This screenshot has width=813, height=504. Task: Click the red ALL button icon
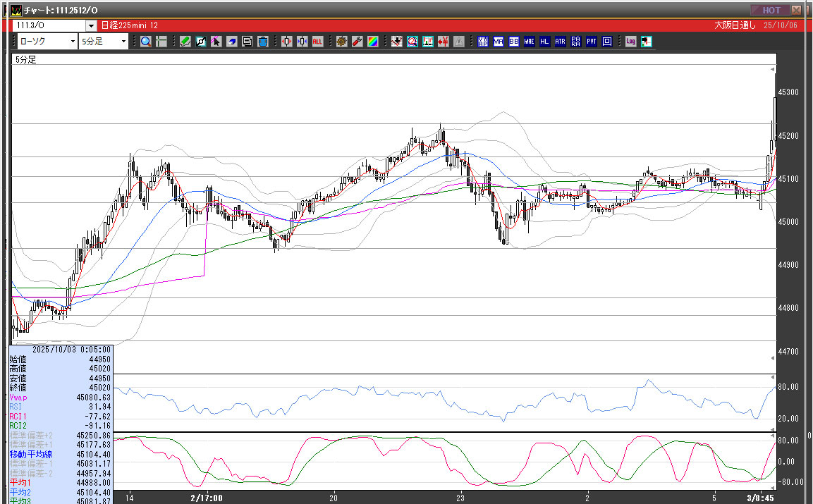coord(317,42)
